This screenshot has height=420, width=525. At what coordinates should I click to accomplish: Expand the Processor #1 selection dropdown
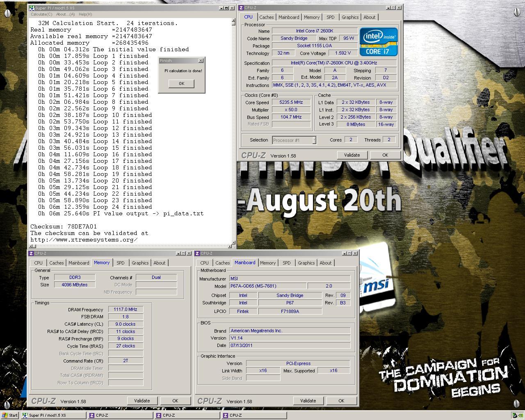(314, 140)
